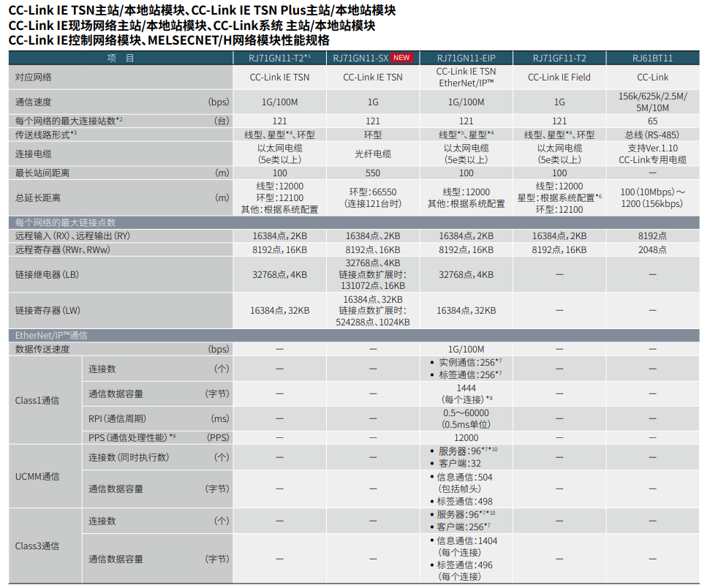Select the Class3通信 group label
710x588 pixels.
pos(37,546)
